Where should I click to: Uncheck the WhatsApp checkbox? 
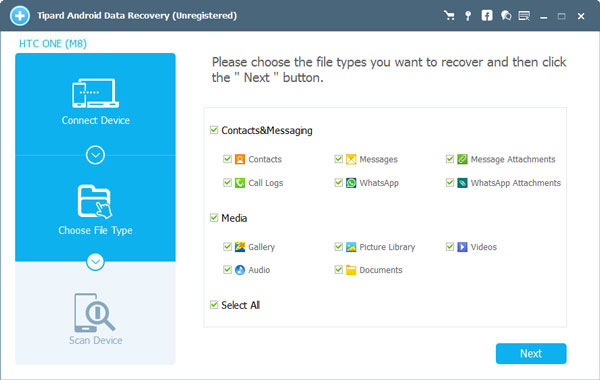(x=338, y=182)
